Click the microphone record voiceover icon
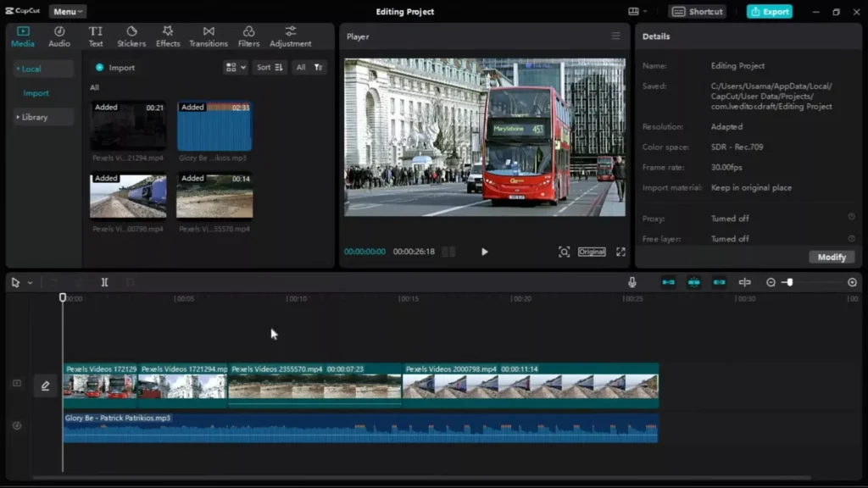This screenshot has height=488, width=868. pyautogui.click(x=632, y=282)
